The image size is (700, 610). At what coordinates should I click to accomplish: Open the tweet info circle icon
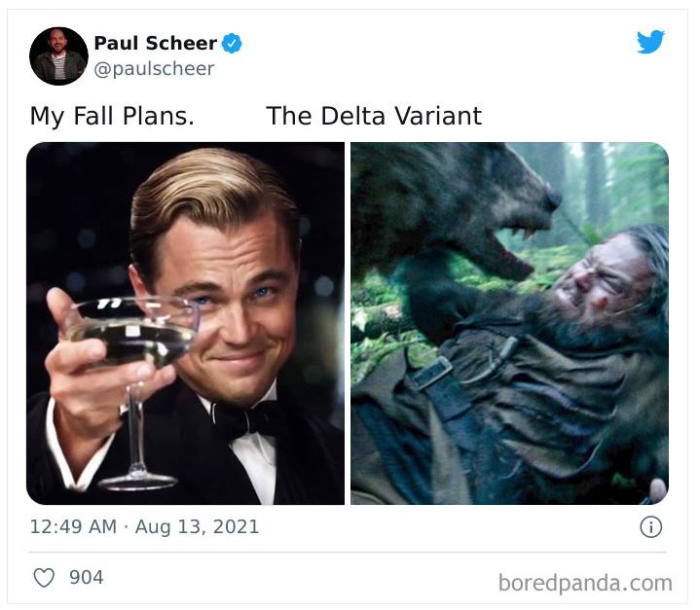[x=650, y=527]
